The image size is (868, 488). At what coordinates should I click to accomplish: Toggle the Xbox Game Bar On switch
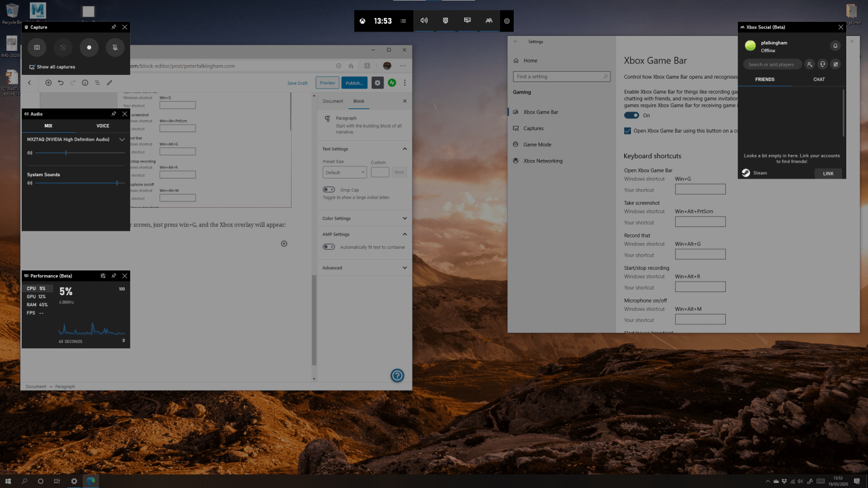pos(632,115)
